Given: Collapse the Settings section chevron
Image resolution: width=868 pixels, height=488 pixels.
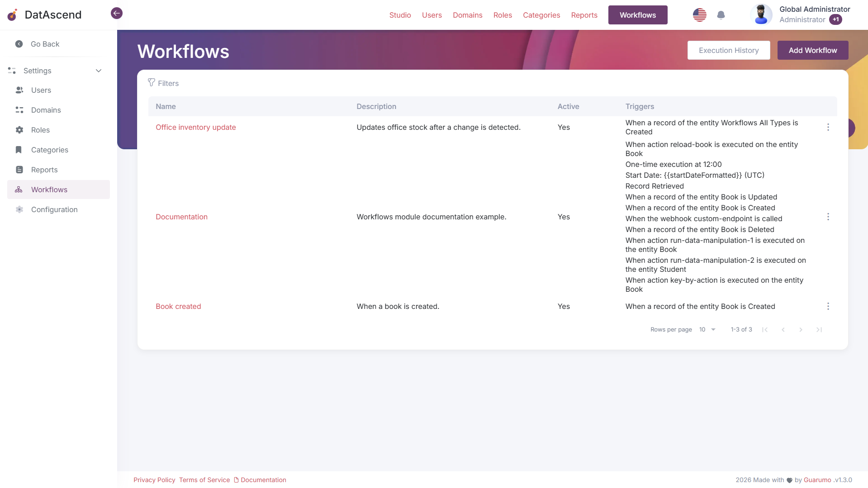Looking at the screenshot, I should coord(99,71).
